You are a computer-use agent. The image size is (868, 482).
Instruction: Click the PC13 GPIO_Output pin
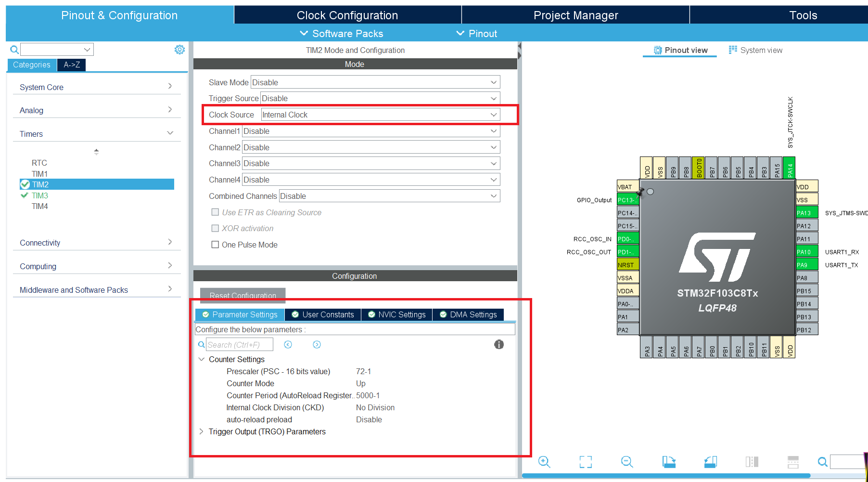[x=628, y=200]
